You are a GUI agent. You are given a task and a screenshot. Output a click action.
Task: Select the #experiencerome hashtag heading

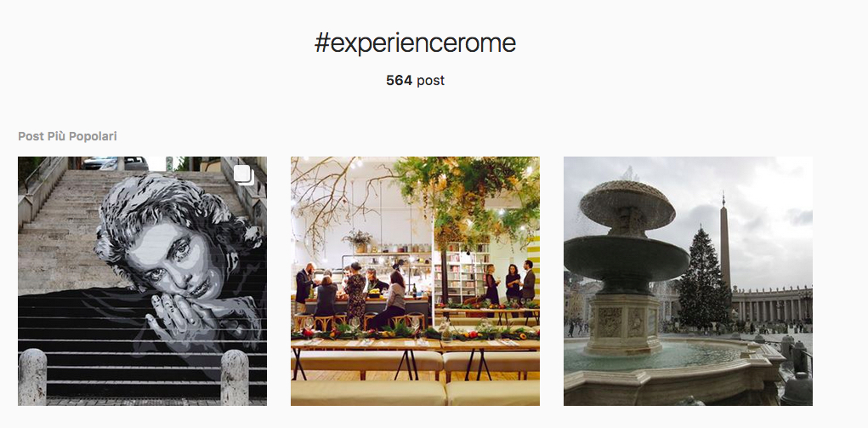pyautogui.click(x=415, y=43)
